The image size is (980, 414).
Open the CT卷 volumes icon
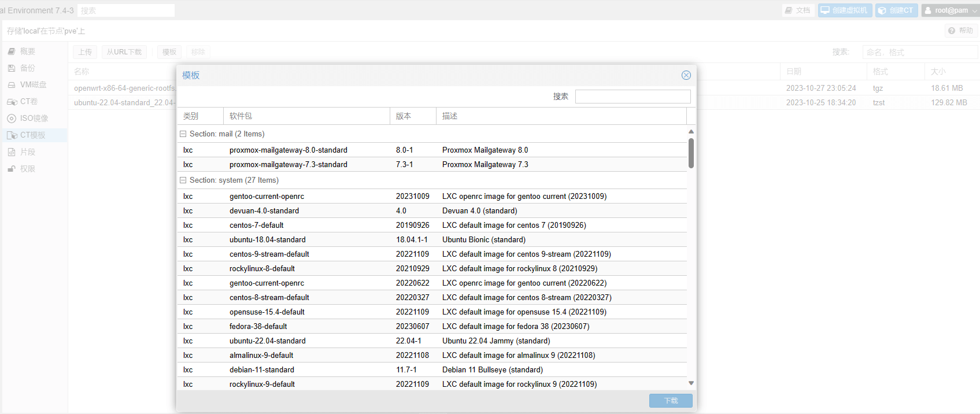point(12,102)
